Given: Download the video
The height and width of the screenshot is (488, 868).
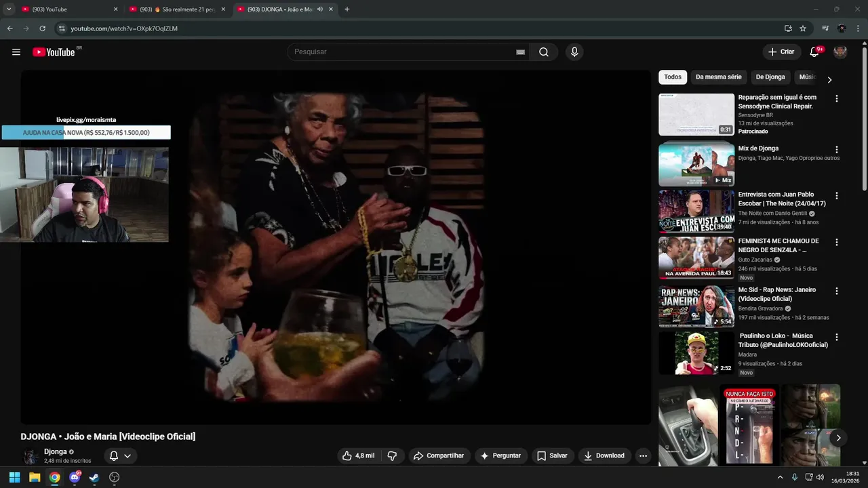Looking at the screenshot, I should click(604, 455).
